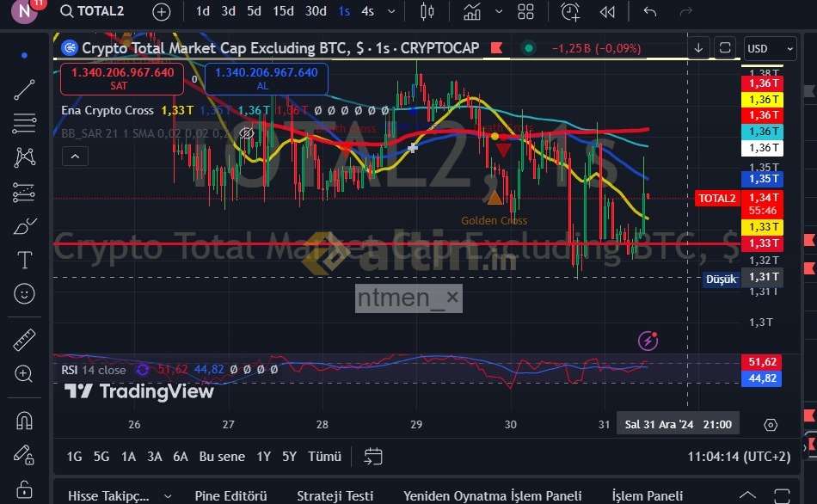Open the layout grid selector

[x=525, y=11]
